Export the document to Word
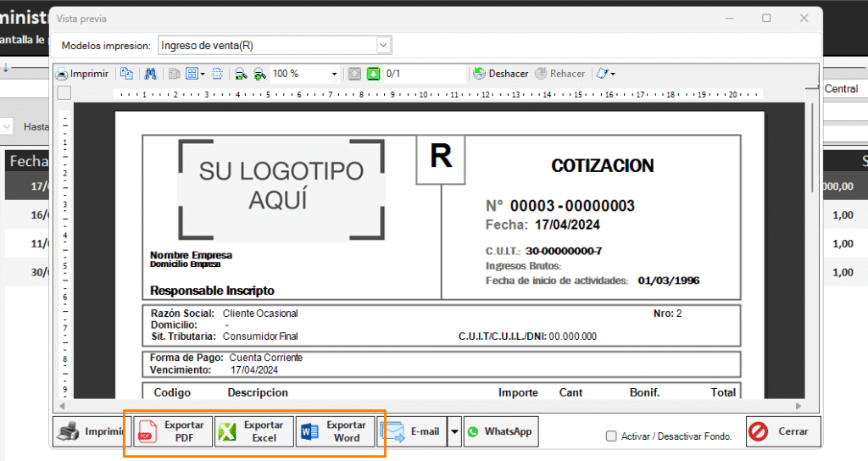Image resolution: width=868 pixels, height=461 pixels. click(x=335, y=431)
